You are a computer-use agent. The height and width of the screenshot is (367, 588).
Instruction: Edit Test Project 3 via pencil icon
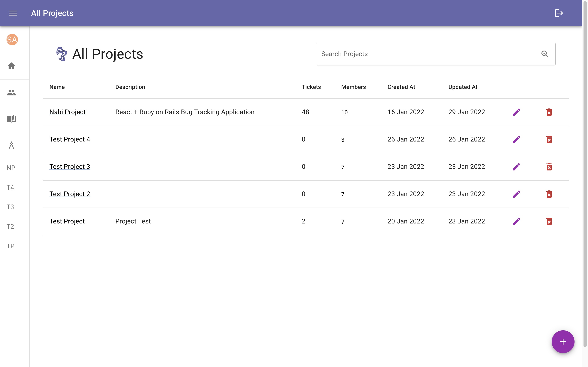[x=517, y=167]
